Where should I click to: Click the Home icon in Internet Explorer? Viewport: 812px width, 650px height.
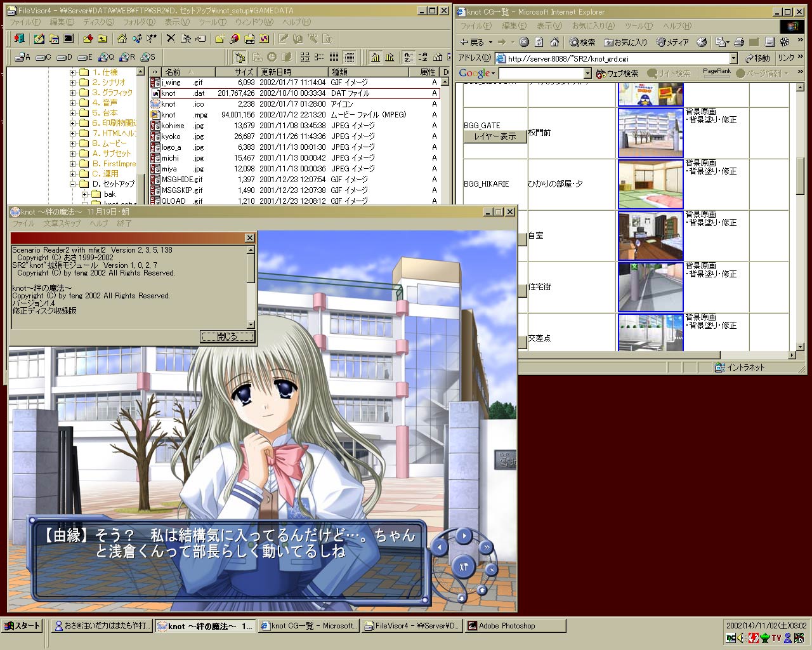click(554, 42)
